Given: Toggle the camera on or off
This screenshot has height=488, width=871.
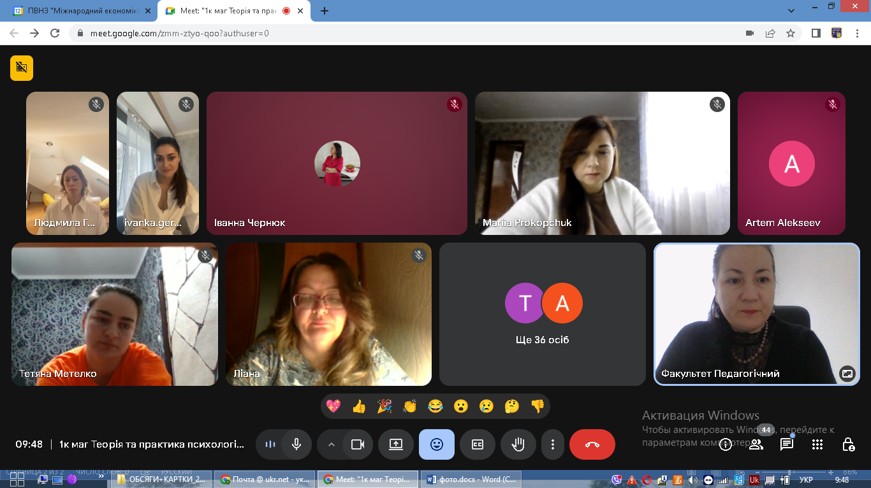Looking at the screenshot, I should [x=356, y=444].
